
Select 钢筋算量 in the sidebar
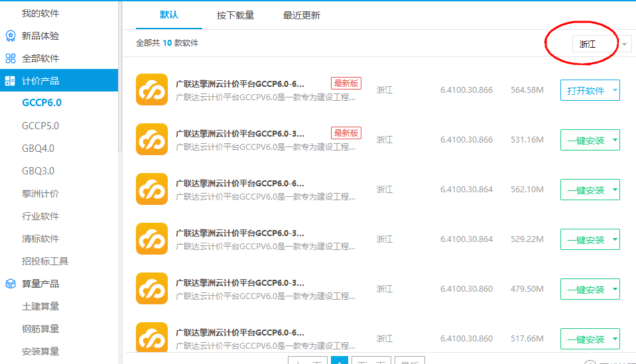click(x=40, y=329)
